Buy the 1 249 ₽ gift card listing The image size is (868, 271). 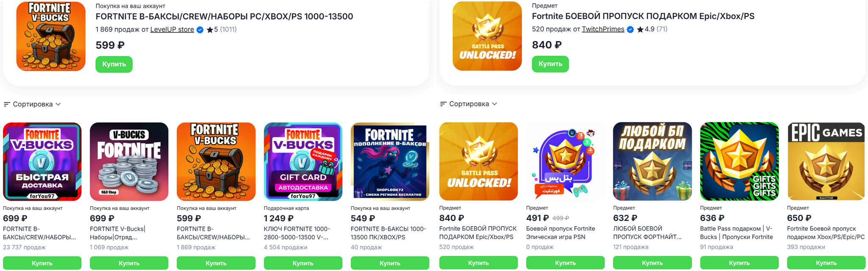click(303, 263)
